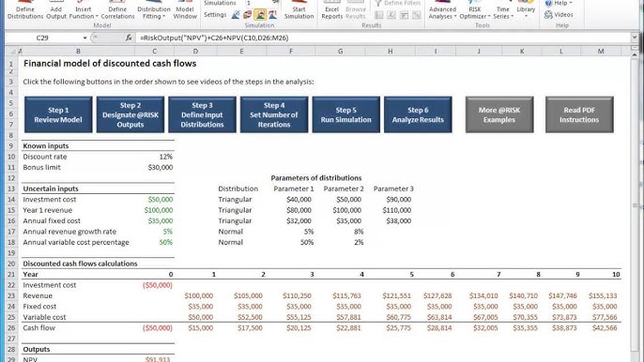The width and height of the screenshot is (644, 362).
Task: Open Define Distributions in the Model group
Action: (25, 10)
